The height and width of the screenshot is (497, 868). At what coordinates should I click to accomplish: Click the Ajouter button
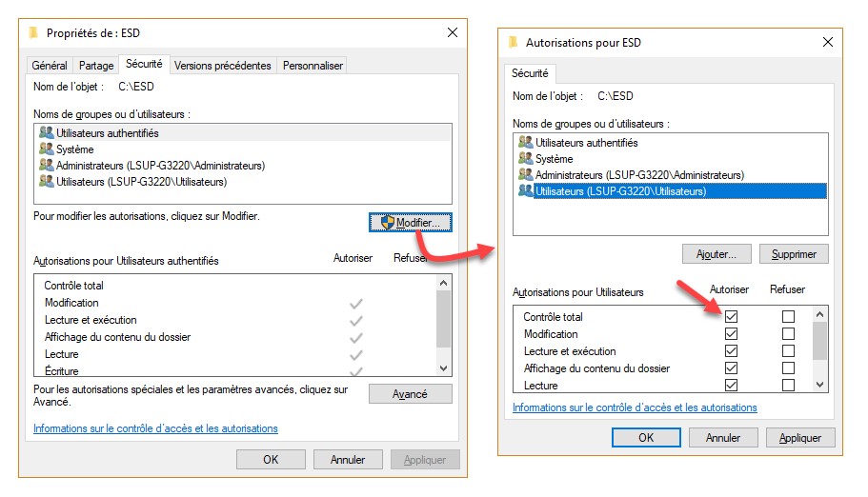pyautogui.click(x=717, y=254)
